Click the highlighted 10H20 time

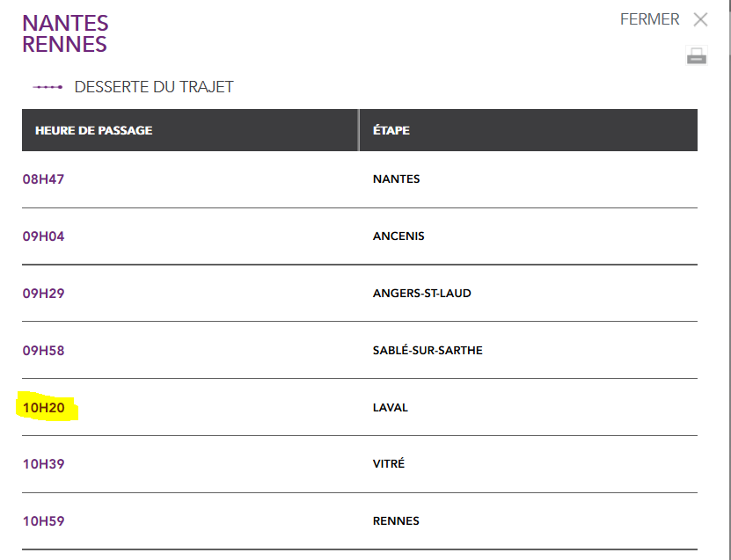pos(43,408)
